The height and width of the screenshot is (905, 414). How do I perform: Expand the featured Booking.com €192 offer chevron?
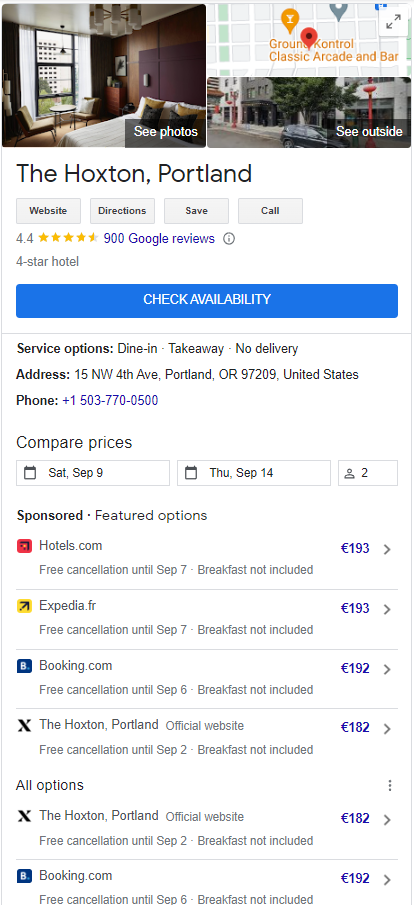pos(387,670)
